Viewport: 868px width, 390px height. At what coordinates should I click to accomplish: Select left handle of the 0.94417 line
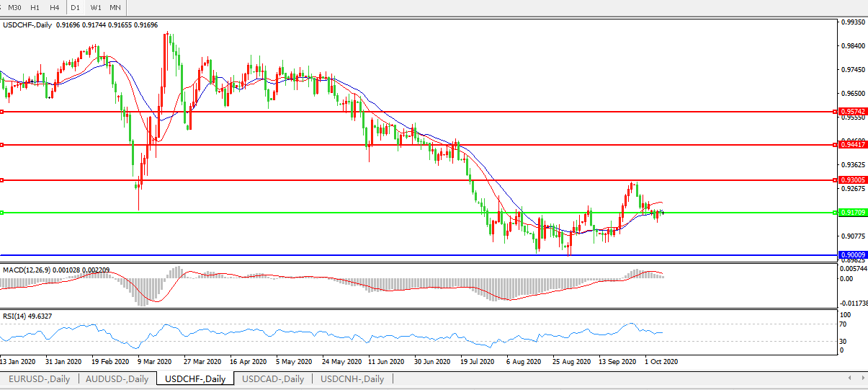[2, 145]
